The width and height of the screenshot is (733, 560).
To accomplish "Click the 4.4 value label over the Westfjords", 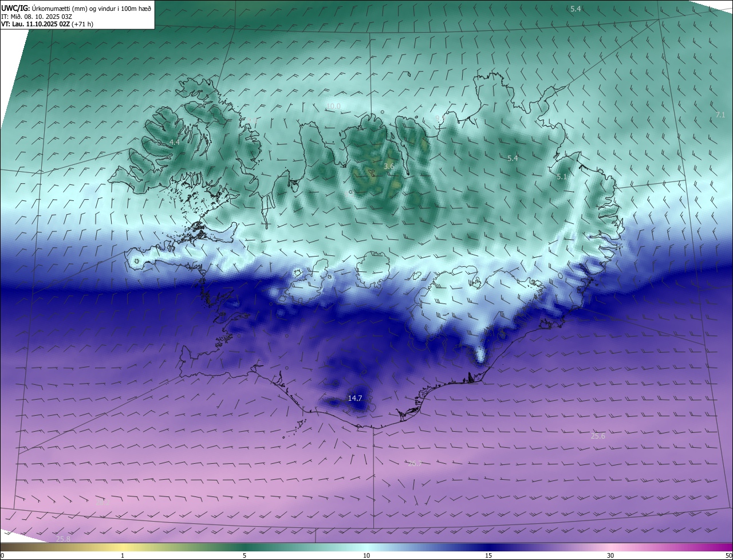I will (175, 142).
